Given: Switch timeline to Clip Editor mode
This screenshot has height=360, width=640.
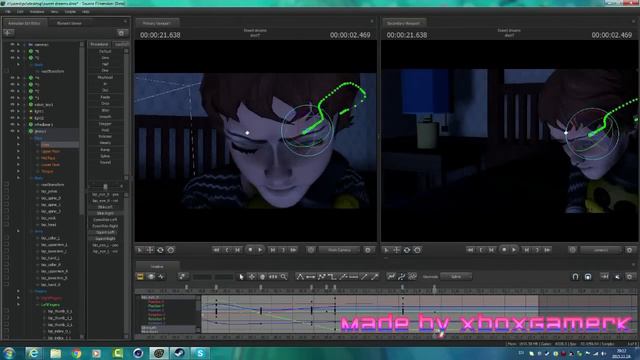Looking at the screenshot, I should [140, 277].
